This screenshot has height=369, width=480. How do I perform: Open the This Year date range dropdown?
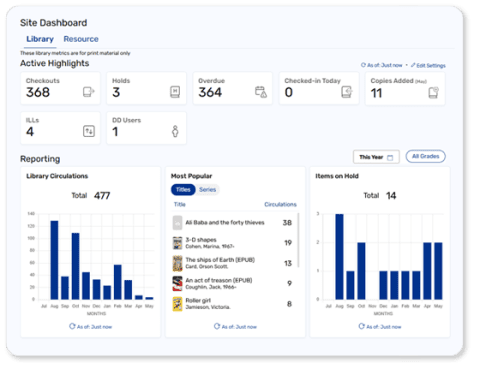pos(376,157)
